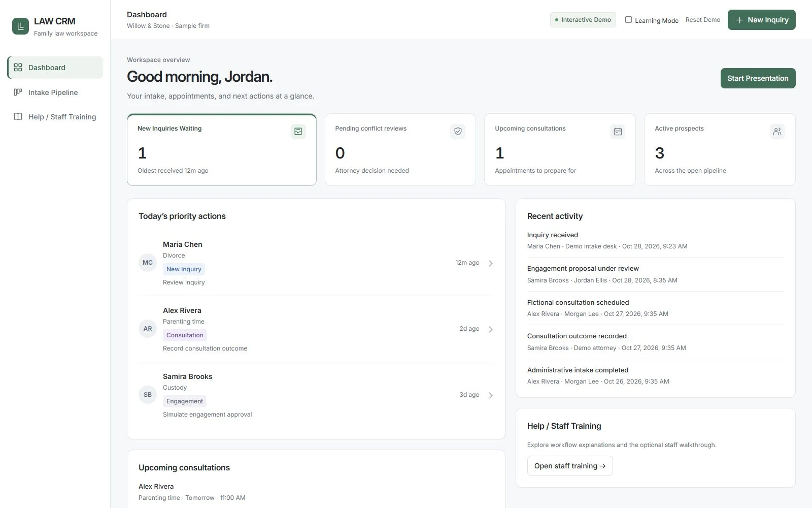This screenshot has width=812, height=508.
Task: Click the Today's priority actions heading
Action: pyautogui.click(x=182, y=216)
